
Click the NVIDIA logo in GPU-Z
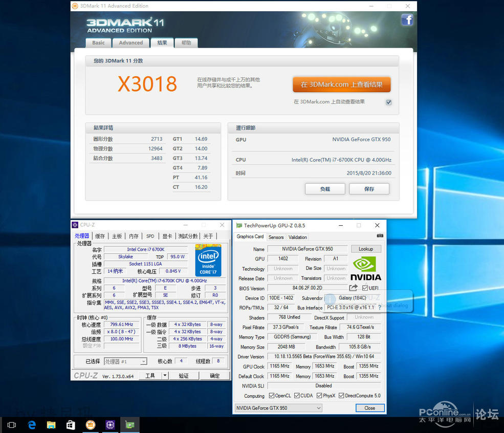[x=365, y=268]
